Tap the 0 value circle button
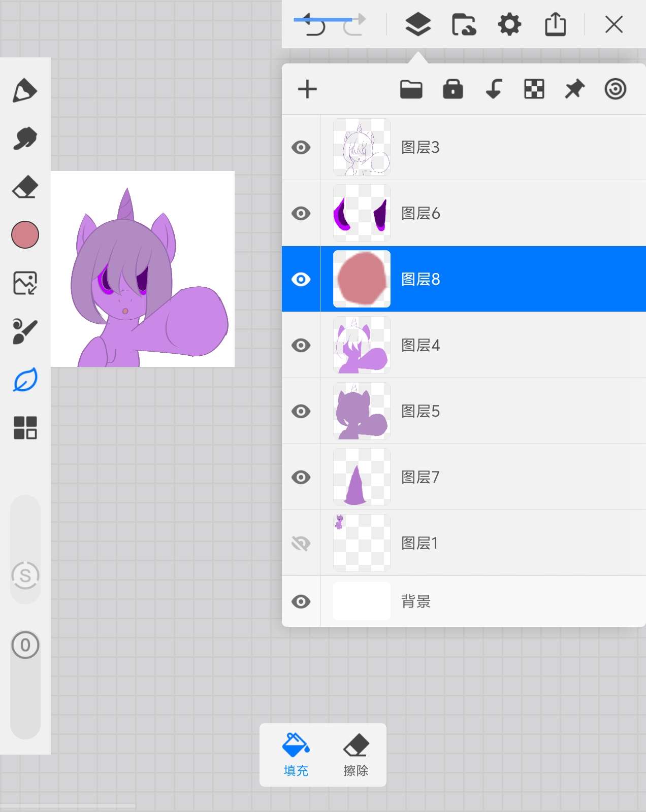This screenshot has width=646, height=812. click(x=25, y=645)
